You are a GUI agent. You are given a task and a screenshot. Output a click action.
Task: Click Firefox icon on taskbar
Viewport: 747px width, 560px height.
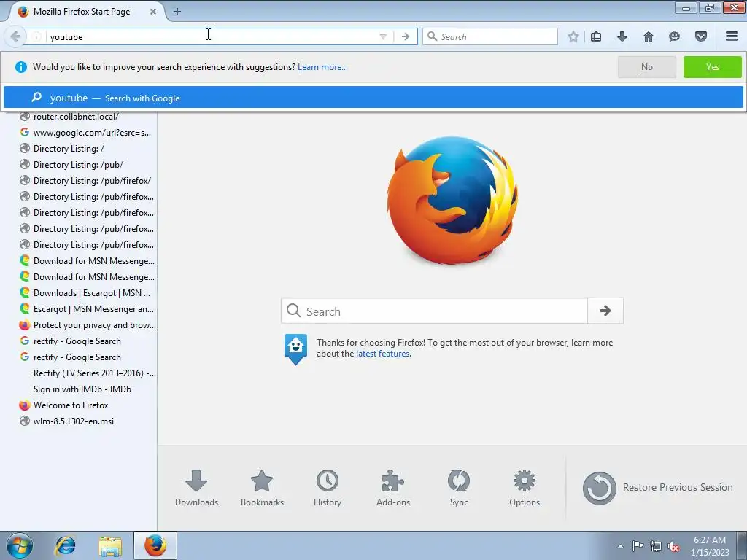click(x=155, y=545)
